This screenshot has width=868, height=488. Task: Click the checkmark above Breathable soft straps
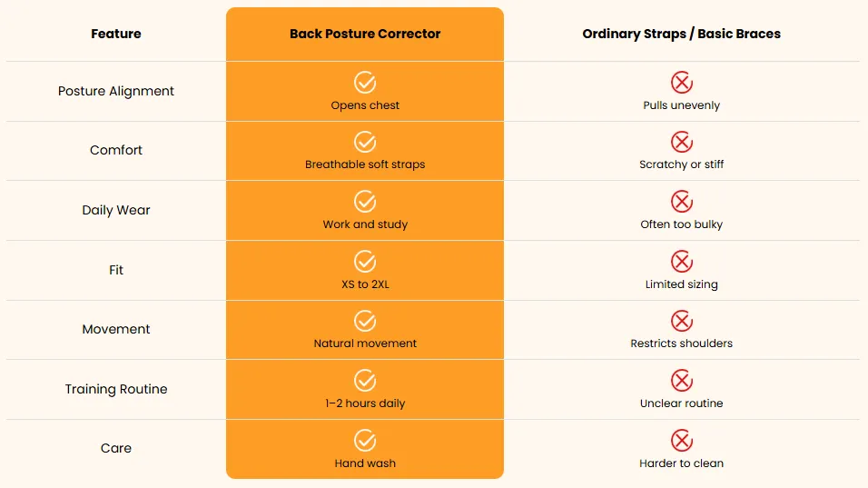(365, 142)
